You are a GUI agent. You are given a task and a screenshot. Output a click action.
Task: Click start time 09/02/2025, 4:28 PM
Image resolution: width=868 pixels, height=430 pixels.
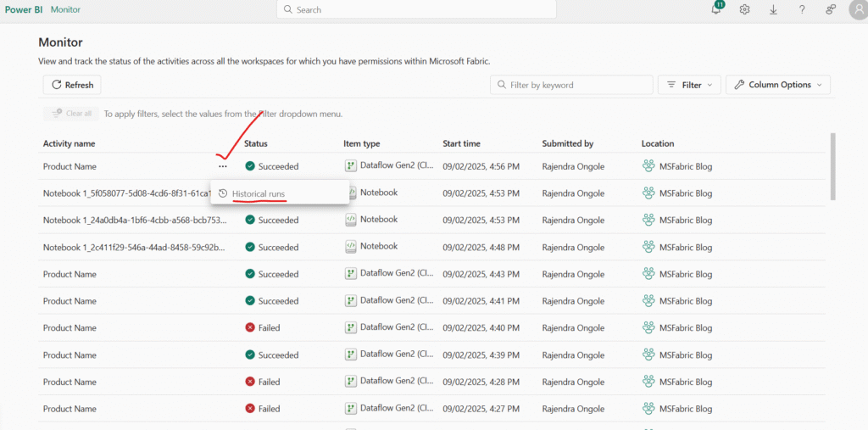pos(481,382)
